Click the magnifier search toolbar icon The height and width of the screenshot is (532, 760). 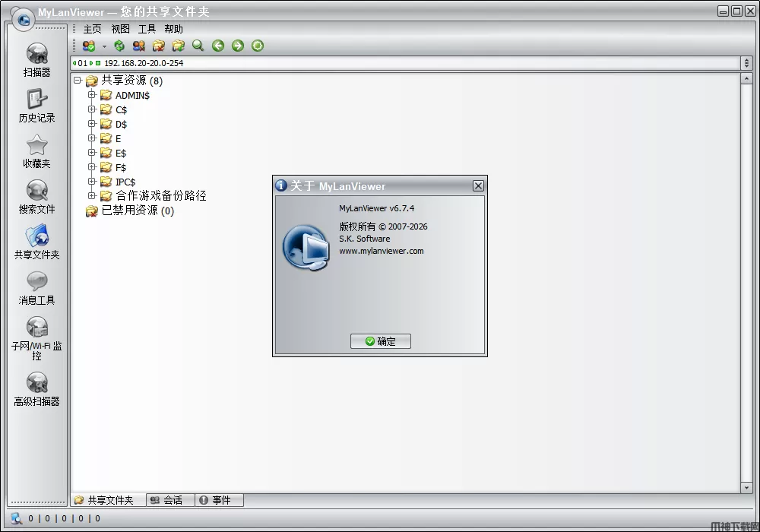pos(198,46)
